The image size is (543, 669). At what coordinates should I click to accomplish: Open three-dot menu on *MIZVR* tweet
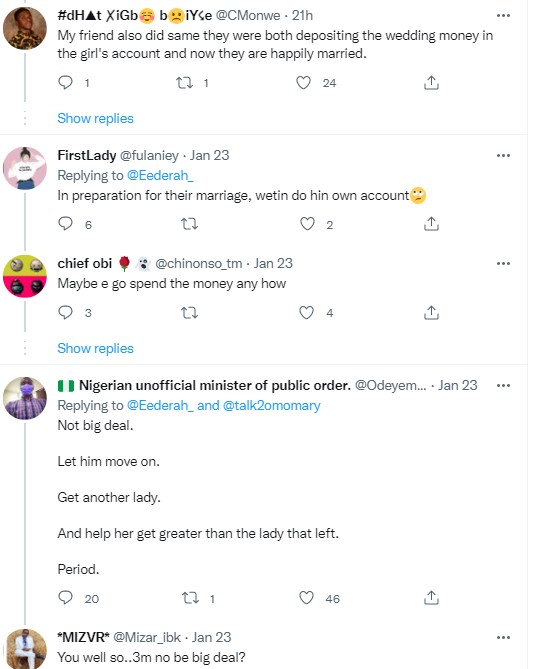[503, 637]
